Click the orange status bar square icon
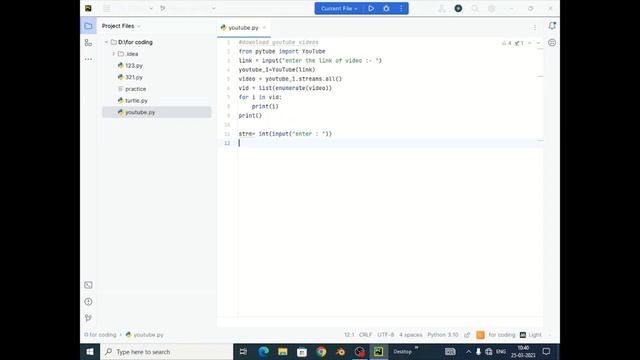Image resolution: width=640 pixels, height=360 pixels. (x=480, y=335)
